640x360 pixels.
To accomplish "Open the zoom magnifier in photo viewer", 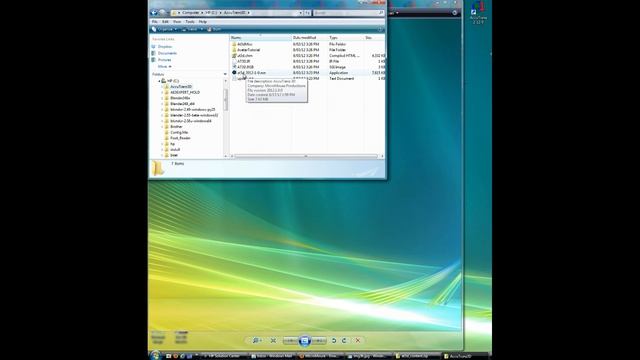I will click(x=256, y=340).
